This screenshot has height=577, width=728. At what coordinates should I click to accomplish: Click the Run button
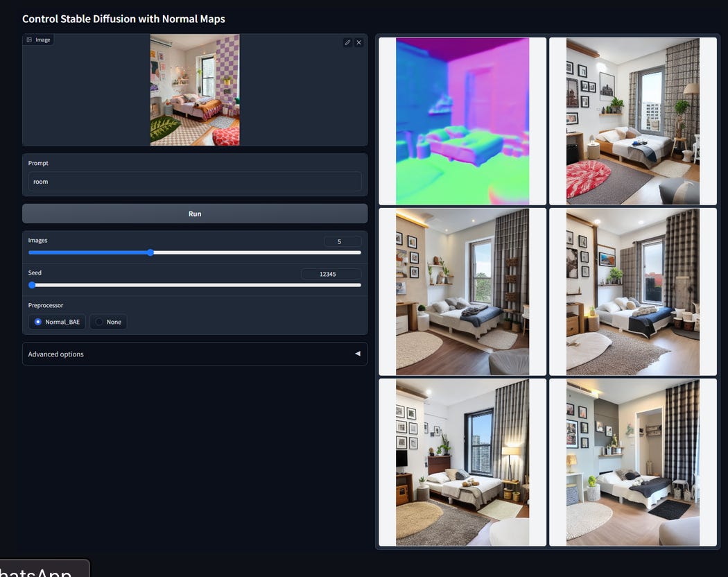[195, 214]
